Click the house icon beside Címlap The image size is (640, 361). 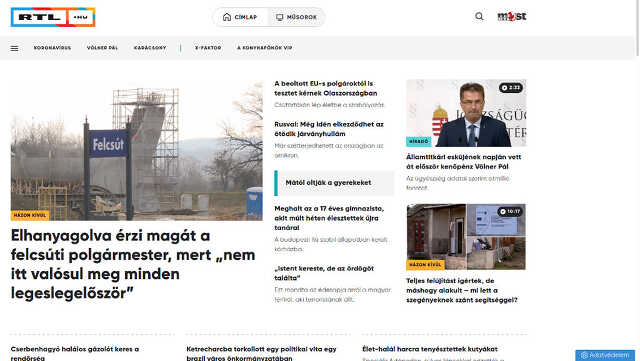[227, 17]
